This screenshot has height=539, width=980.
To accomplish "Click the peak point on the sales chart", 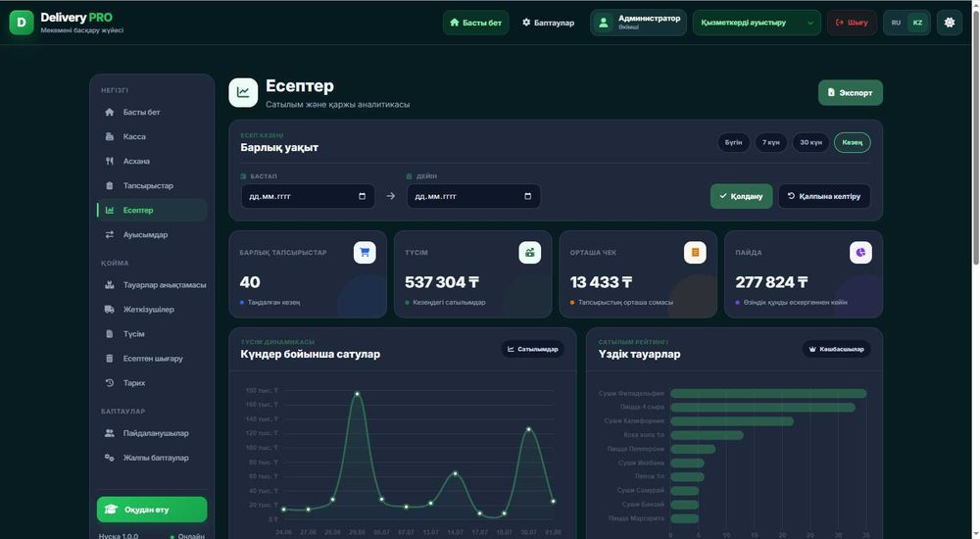I will pyautogui.click(x=357, y=394).
